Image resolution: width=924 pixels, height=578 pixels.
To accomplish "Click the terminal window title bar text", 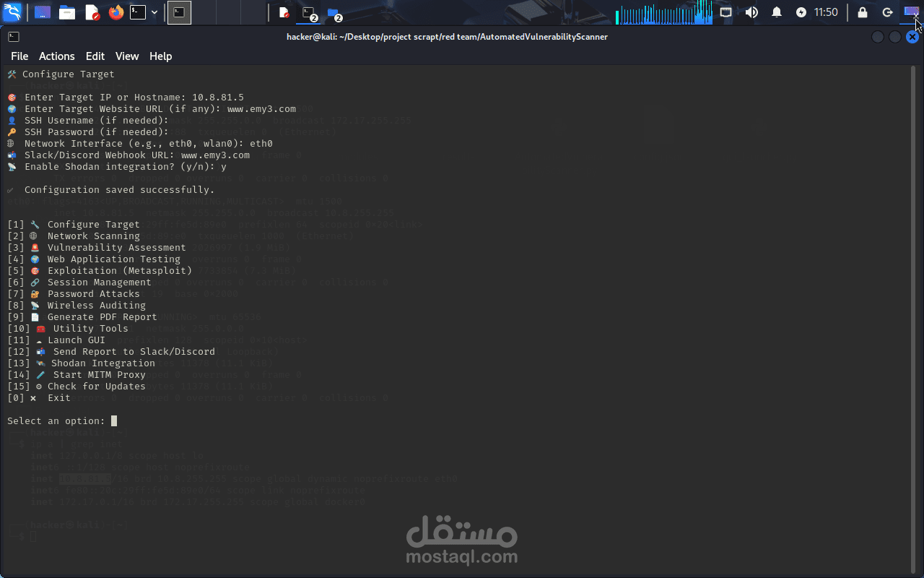I will (447, 37).
